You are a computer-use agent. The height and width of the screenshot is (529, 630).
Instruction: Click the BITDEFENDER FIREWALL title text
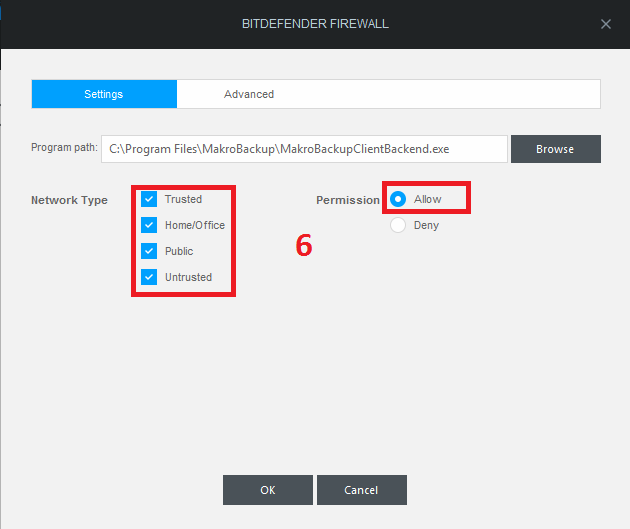pos(315,24)
